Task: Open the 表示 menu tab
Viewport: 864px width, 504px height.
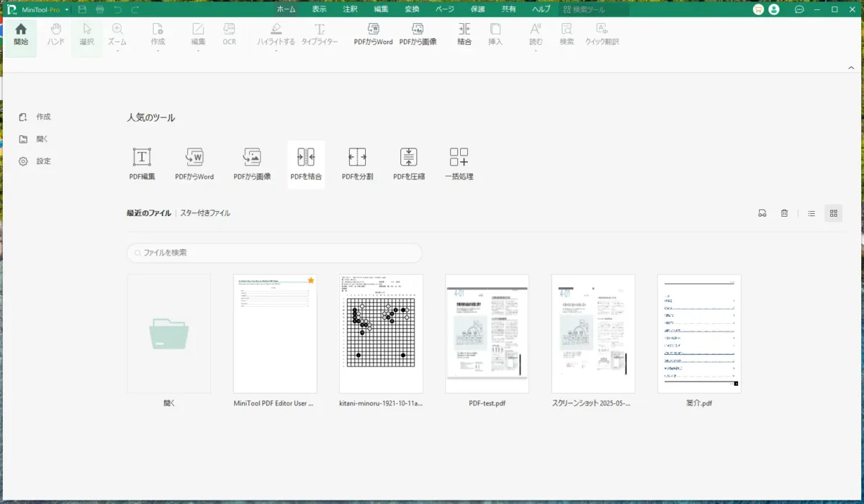Action: (x=320, y=9)
